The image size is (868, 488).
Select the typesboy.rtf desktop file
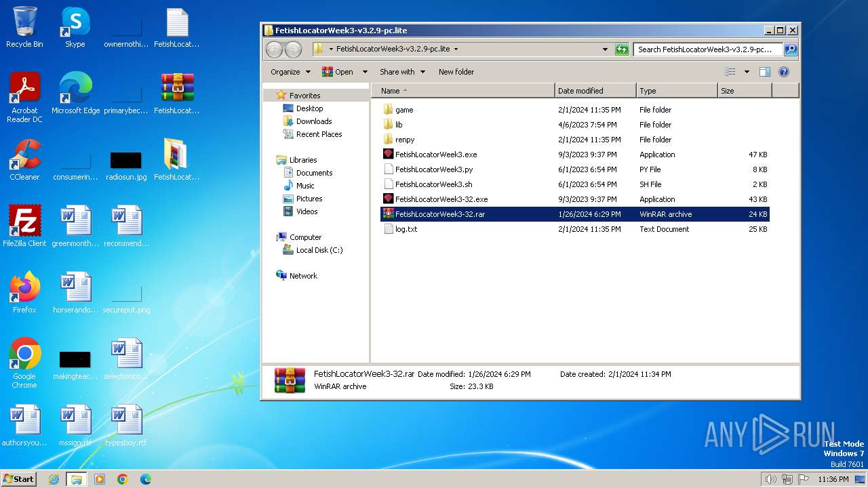coord(126,426)
